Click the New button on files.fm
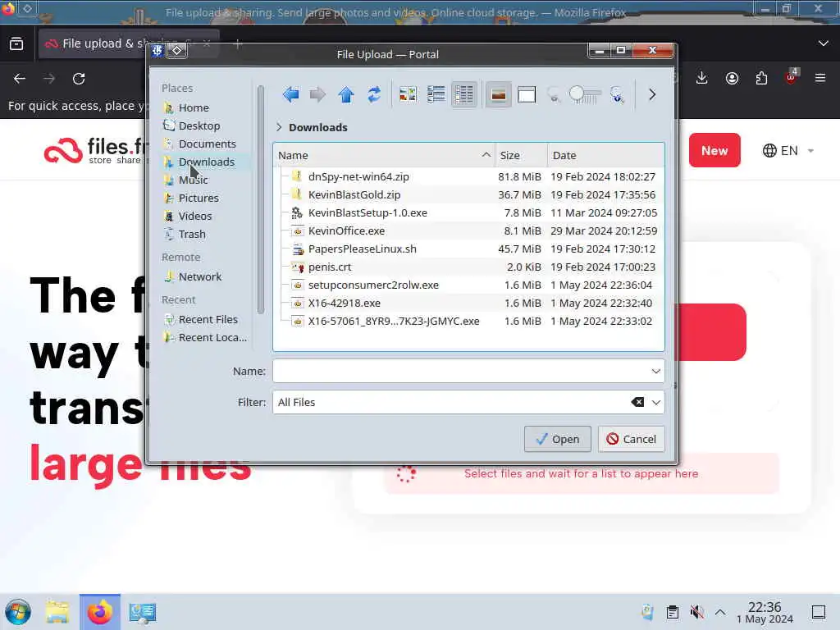Viewport: 840px width, 630px height. pyautogui.click(x=714, y=151)
